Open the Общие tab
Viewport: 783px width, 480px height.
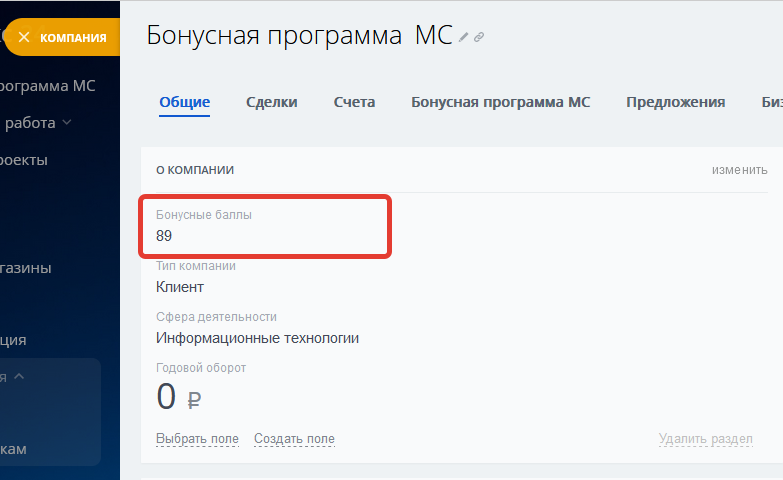click(x=185, y=102)
